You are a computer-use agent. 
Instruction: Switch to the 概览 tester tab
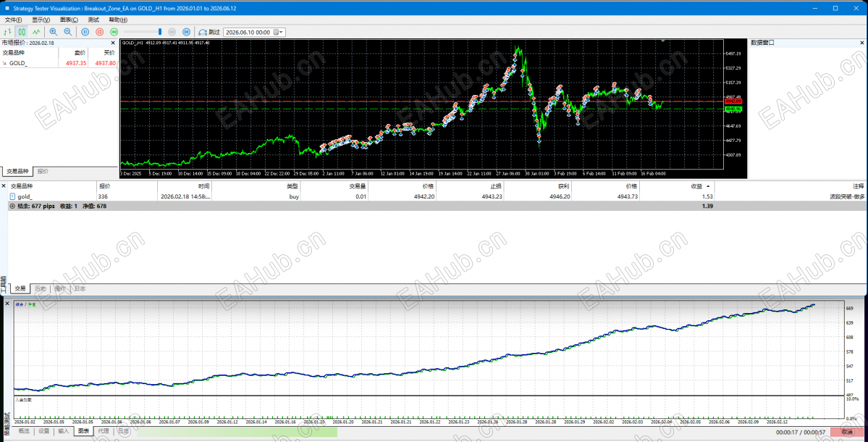click(x=24, y=431)
